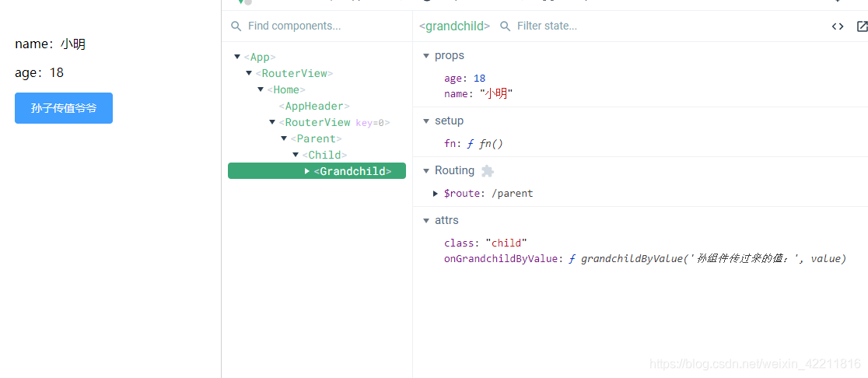Collapse the Child node arrow
The image size is (868, 378).
point(296,155)
